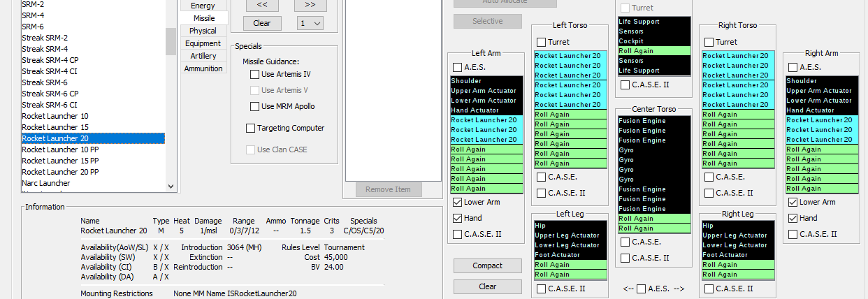Screen dimensions: 868x299
Task: Enable Use Artemis IV checkbox
Action: tap(255, 74)
